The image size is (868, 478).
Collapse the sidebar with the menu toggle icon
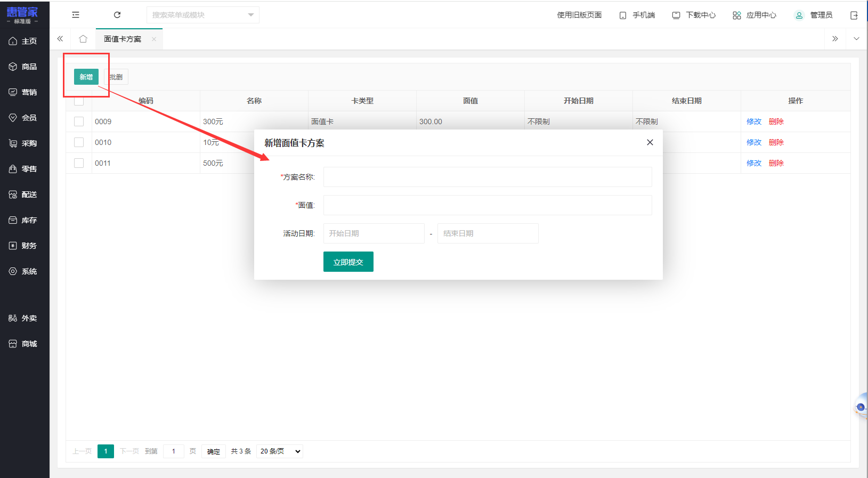[x=76, y=15]
